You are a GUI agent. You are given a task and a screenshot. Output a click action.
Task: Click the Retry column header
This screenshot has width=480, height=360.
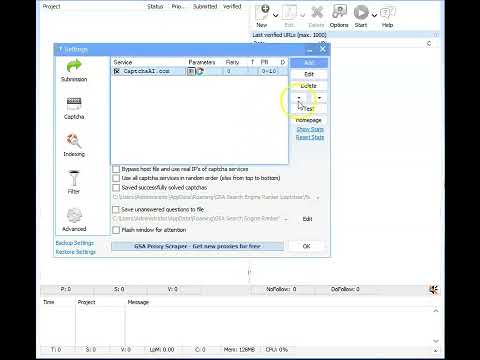(232, 62)
